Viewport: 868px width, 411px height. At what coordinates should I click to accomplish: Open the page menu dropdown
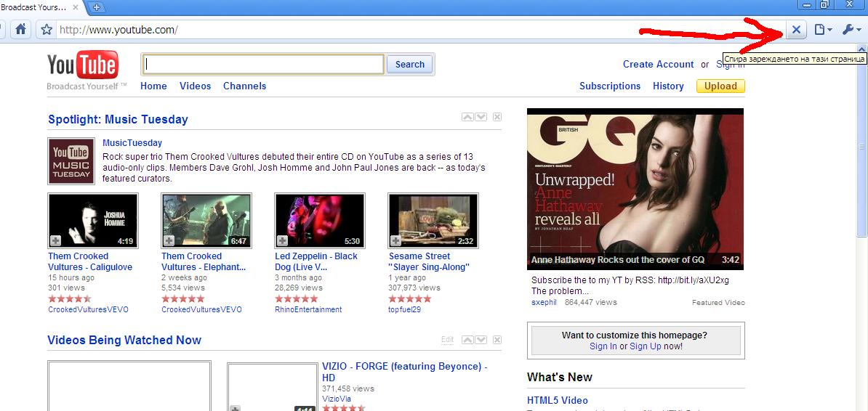pyautogui.click(x=823, y=30)
